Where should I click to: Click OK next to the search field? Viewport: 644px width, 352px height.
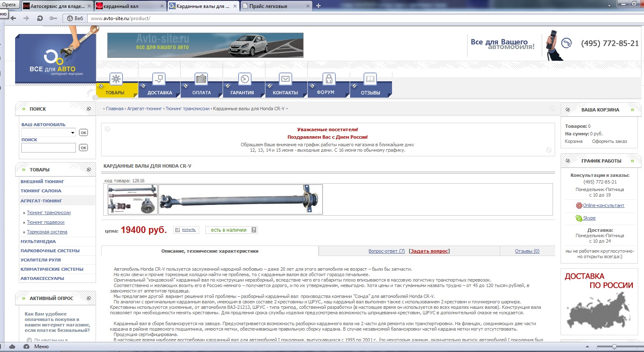(83, 148)
